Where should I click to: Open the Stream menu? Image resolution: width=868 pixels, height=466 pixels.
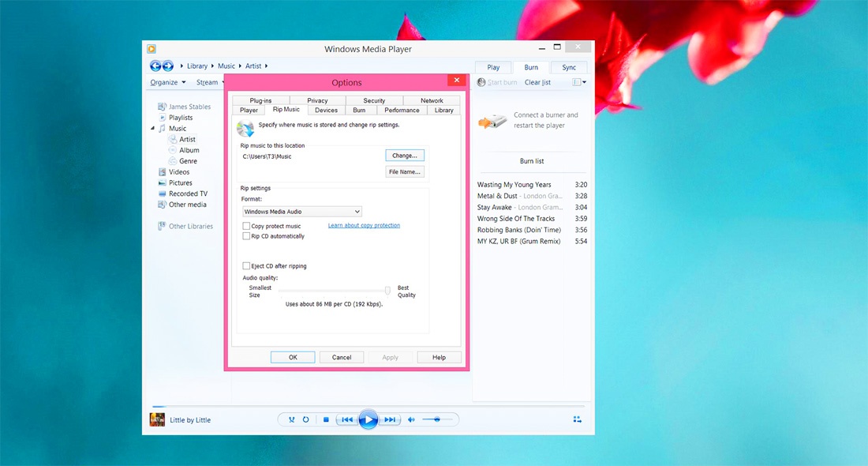click(207, 82)
